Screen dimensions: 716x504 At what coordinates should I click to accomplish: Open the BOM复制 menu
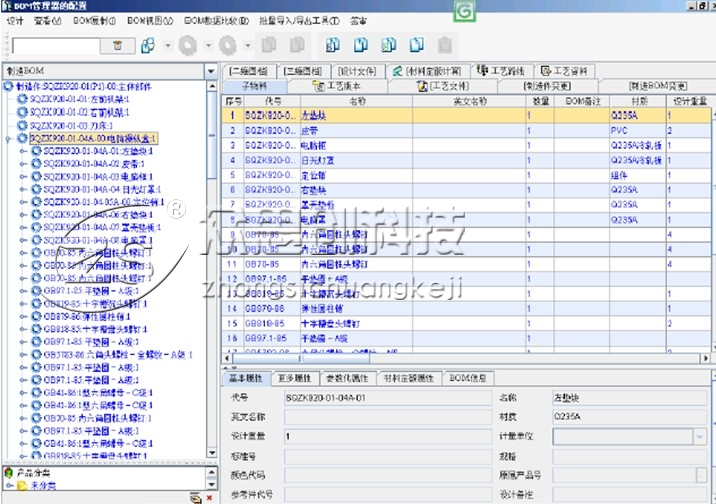click(x=93, y=20)
